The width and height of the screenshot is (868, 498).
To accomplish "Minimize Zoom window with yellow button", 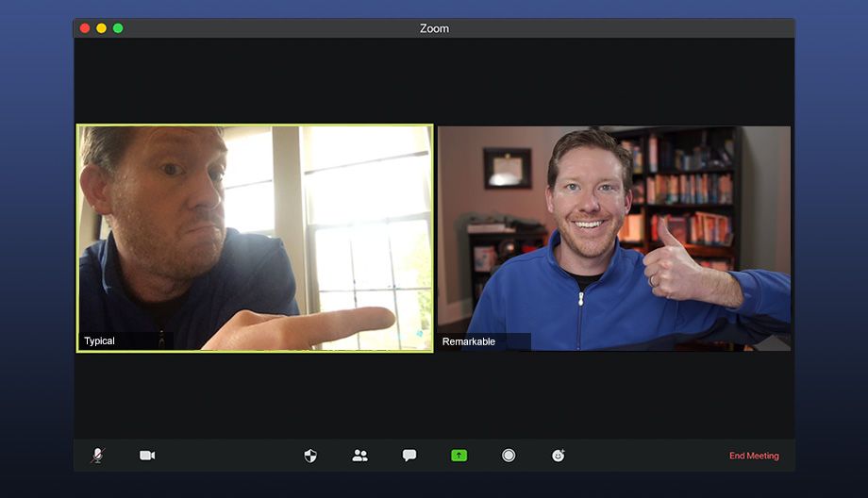I will tap(101, 28).
